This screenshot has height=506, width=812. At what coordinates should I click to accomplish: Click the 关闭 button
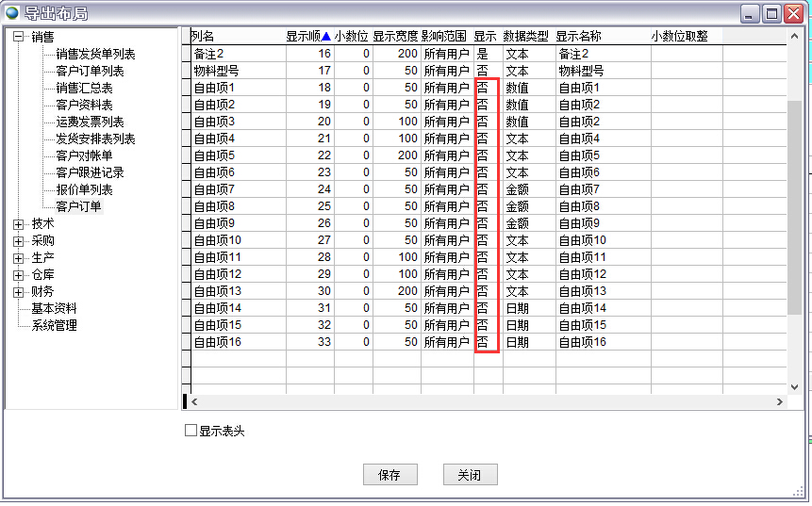pyautogui.click(x=470, y=475)
